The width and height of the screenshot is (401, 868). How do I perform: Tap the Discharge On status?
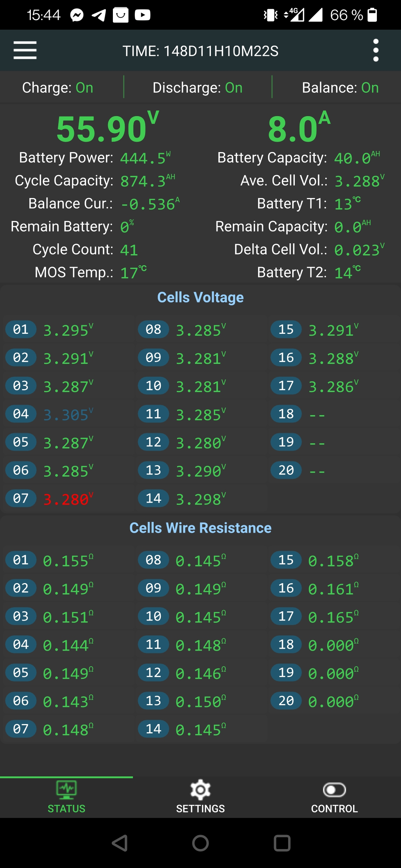coord(198,88)
